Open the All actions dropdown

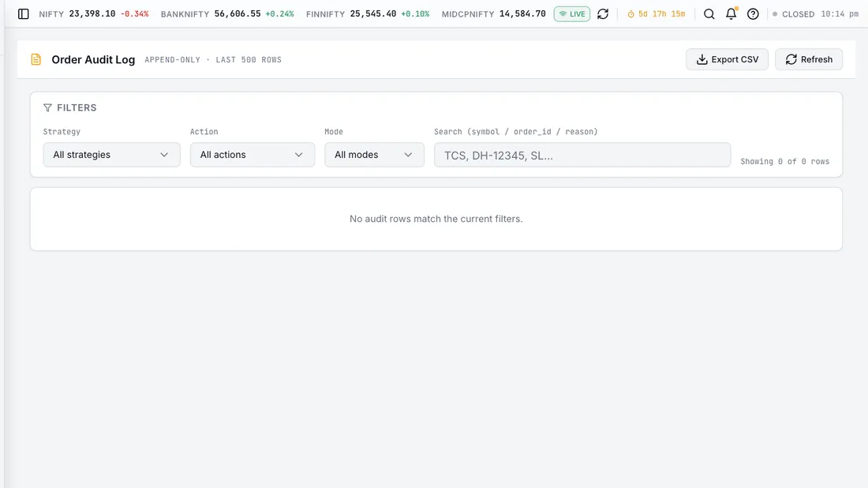click(x=253, y=155)
